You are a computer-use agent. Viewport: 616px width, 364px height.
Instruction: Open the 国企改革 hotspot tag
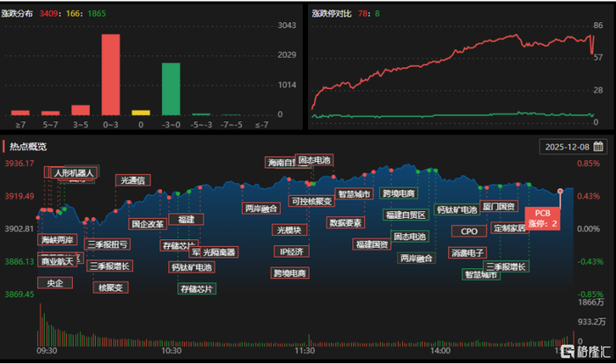click(x=148, y=224)
